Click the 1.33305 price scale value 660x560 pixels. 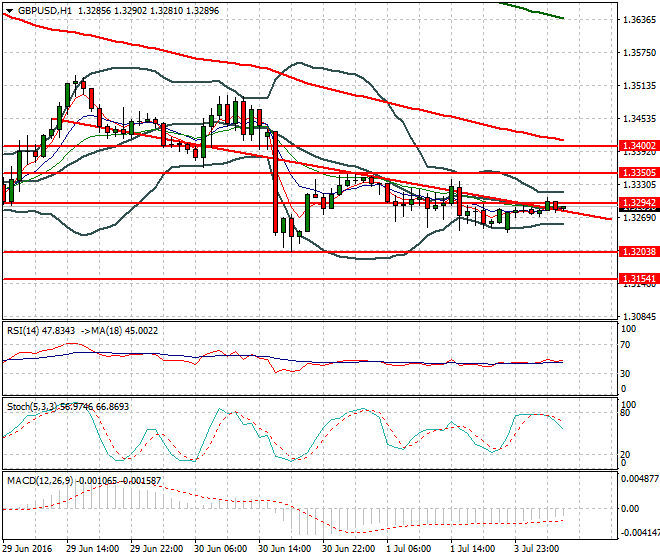(639, 185)
